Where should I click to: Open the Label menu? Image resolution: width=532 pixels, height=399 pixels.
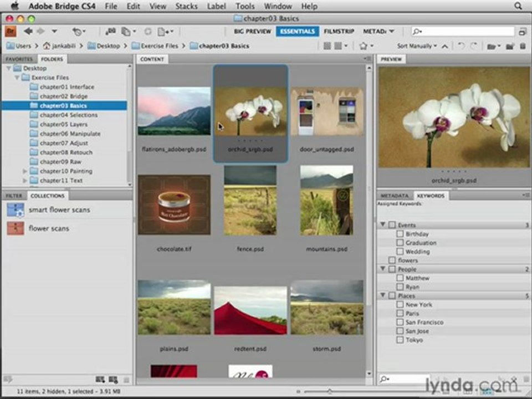pyautogui.click(x=217, y=6)
